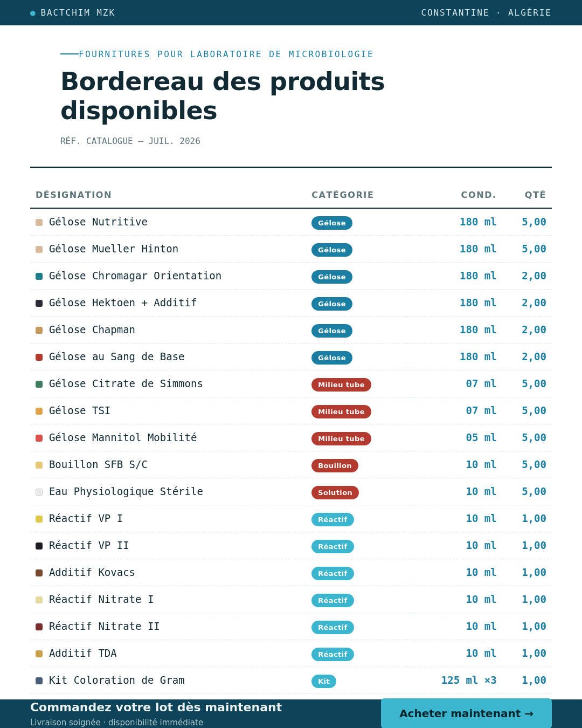
Task: Click the QTÉ column header
Action: 536,195
